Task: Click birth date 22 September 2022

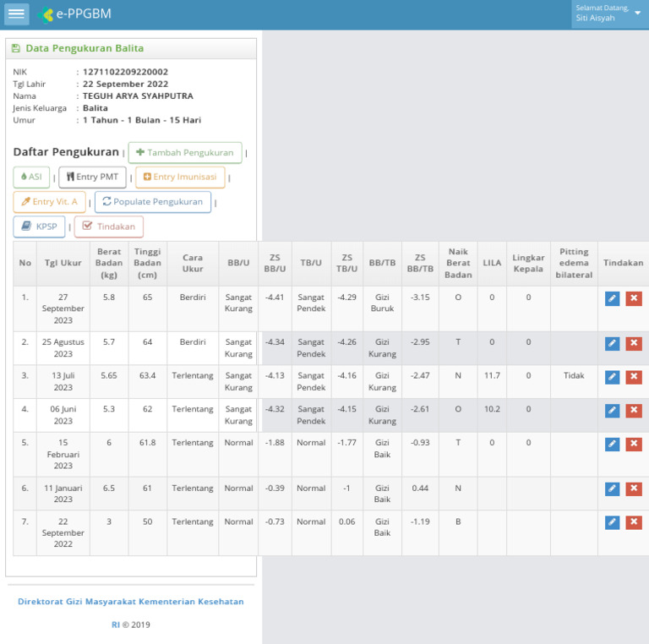Action: point(125,84)
